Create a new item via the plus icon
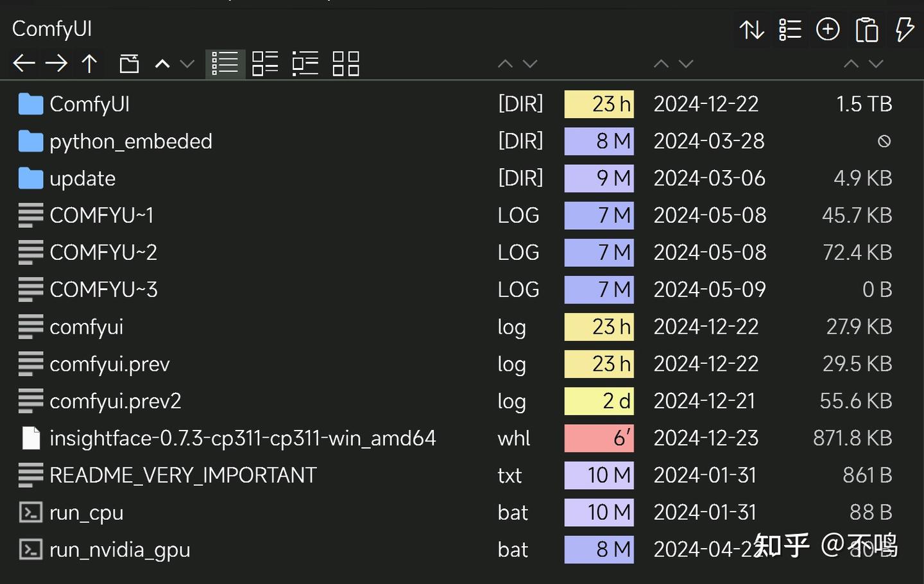This screenshot has width=924, height=584. tap(828, 29)
